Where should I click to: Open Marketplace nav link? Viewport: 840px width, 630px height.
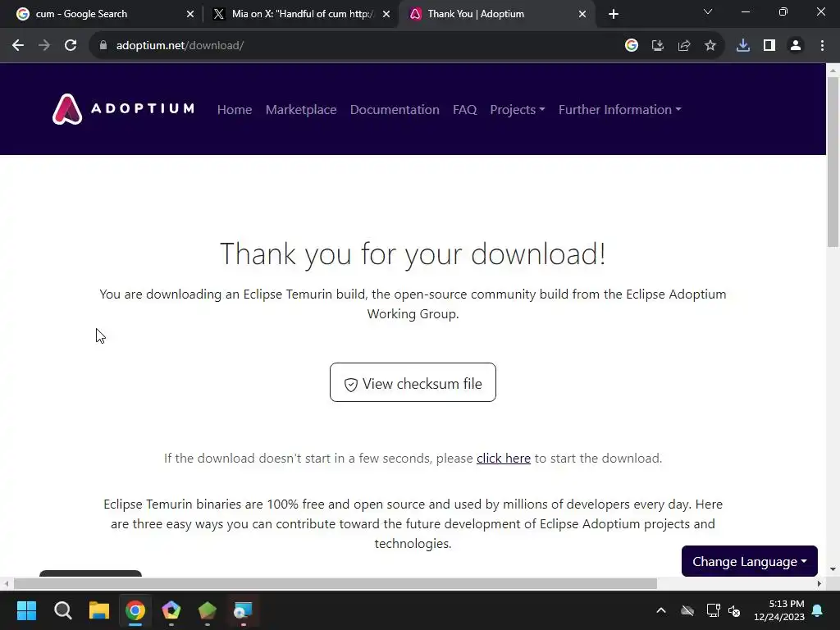[301, 110]
